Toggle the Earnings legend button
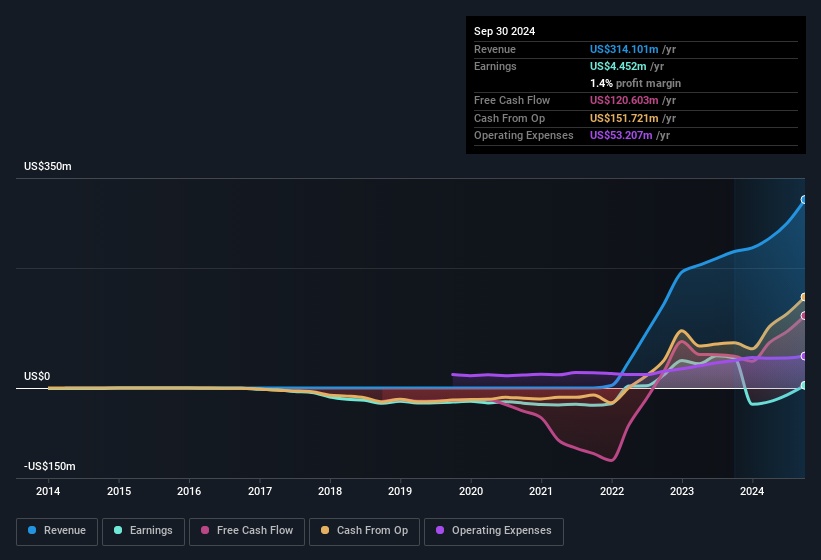Viewport: 821px width, 560px height. [x=143, y=531]
